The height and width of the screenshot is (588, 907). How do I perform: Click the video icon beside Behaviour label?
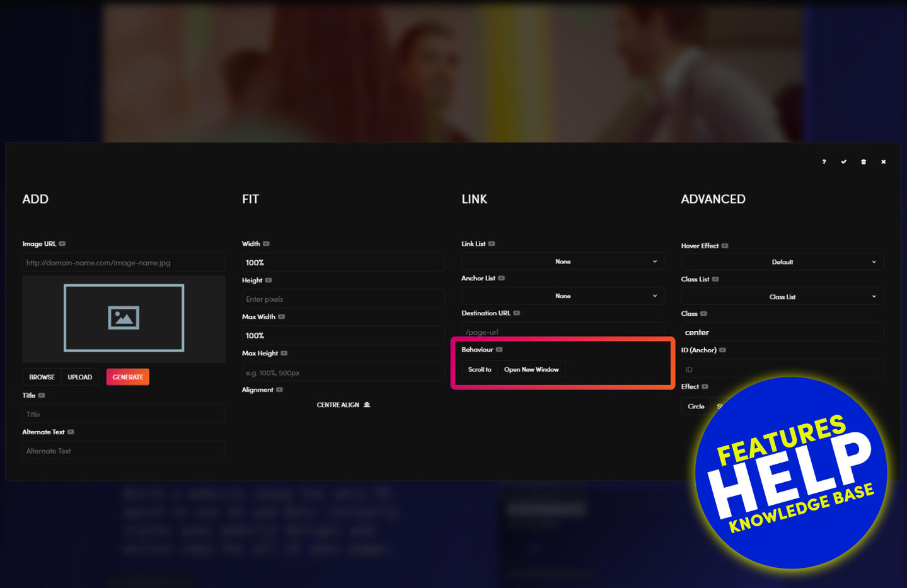coord(499,350)
